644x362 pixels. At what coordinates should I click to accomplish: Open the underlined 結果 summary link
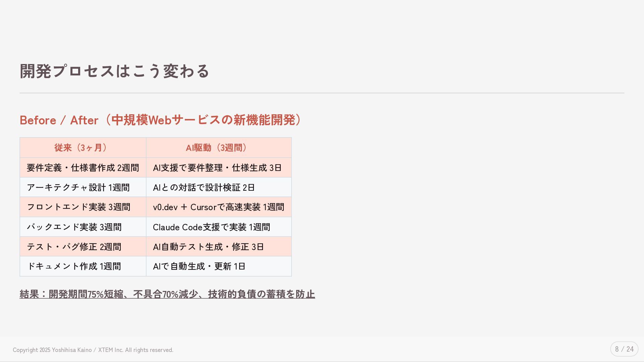coord(167,294)
